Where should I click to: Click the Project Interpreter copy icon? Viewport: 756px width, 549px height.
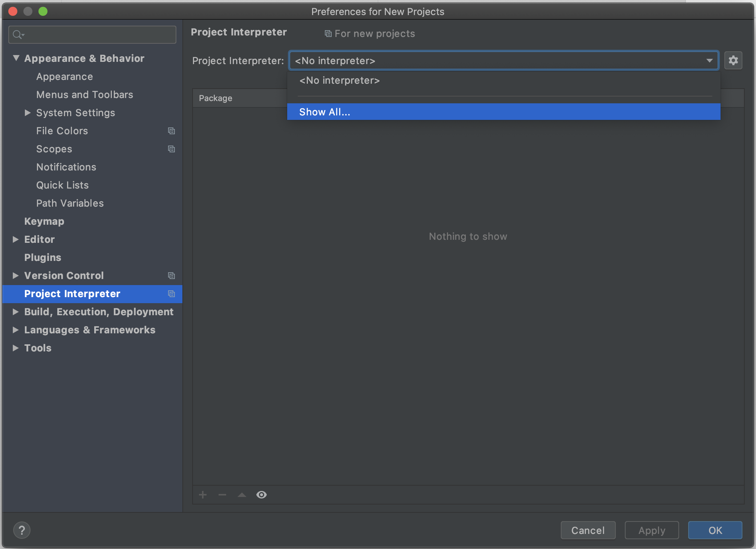coord(171,294)
